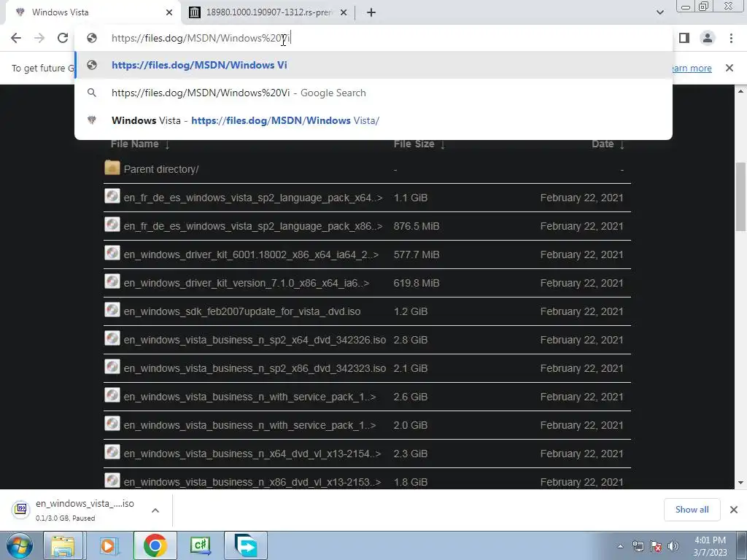The width and height of the screenshot is (747, 560).
Task: Open Windows Media Player from taskbar
Action: [108, 545]
